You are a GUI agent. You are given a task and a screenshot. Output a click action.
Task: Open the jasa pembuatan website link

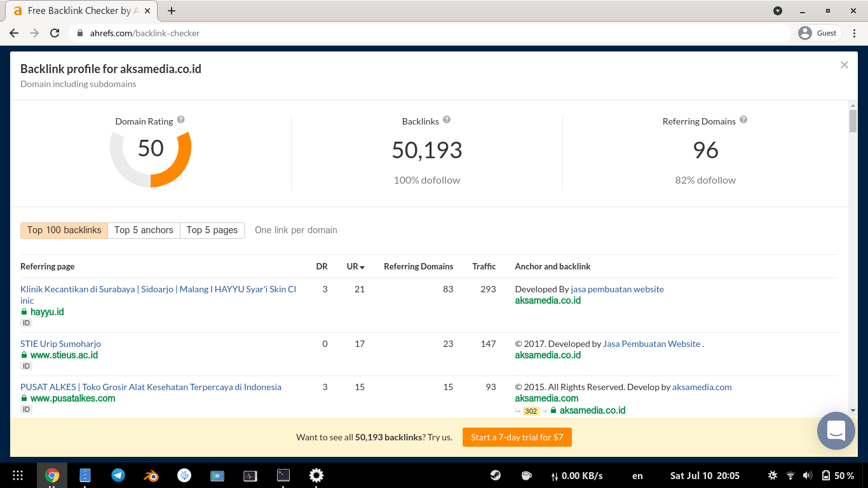click(x=616, y=288)
